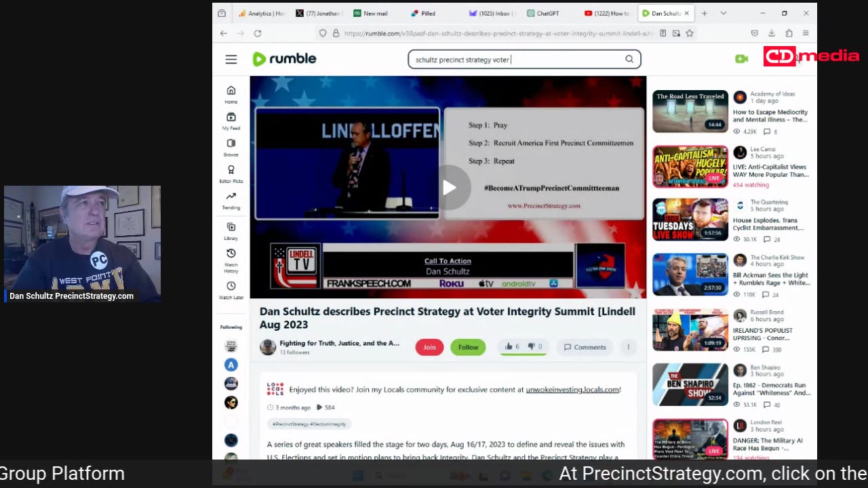Screen dimensions: 868x488
Task: Click the browser forward arrow
Action: (x=241, y=33)
